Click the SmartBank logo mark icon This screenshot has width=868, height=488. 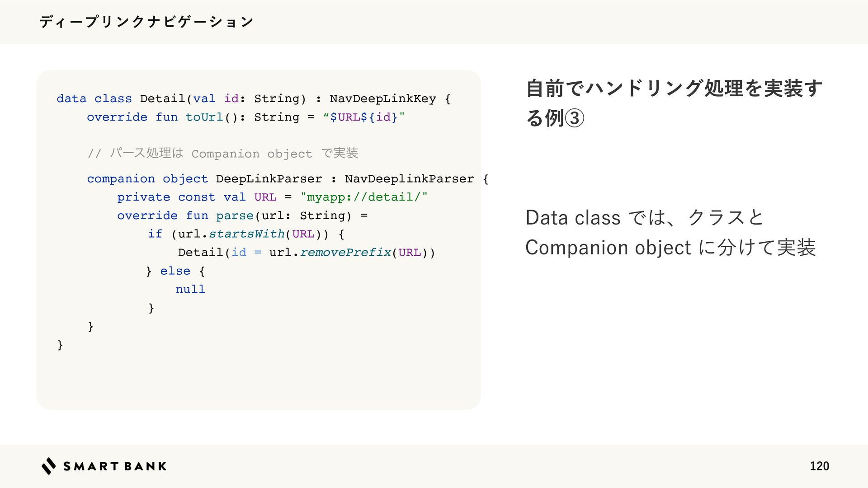(x=49, y=466)
